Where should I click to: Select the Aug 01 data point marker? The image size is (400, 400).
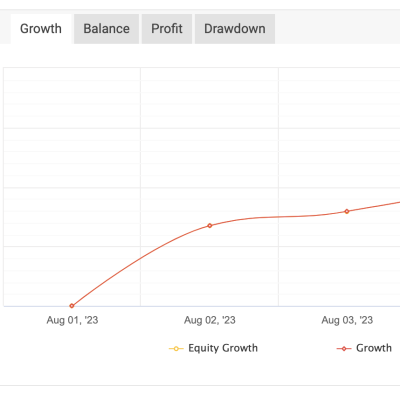pyautogui.click(x=72, y=306)
